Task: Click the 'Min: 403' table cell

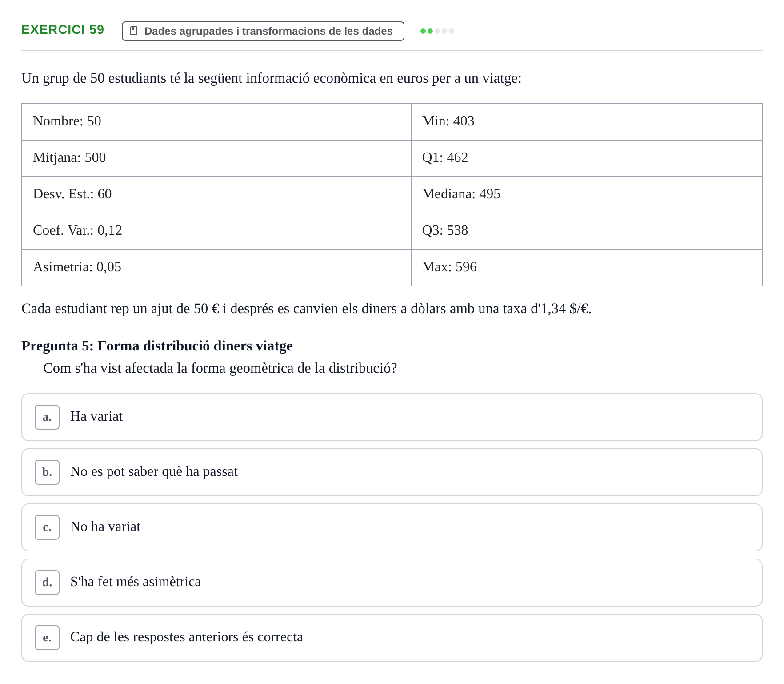Action: point(587,122)
